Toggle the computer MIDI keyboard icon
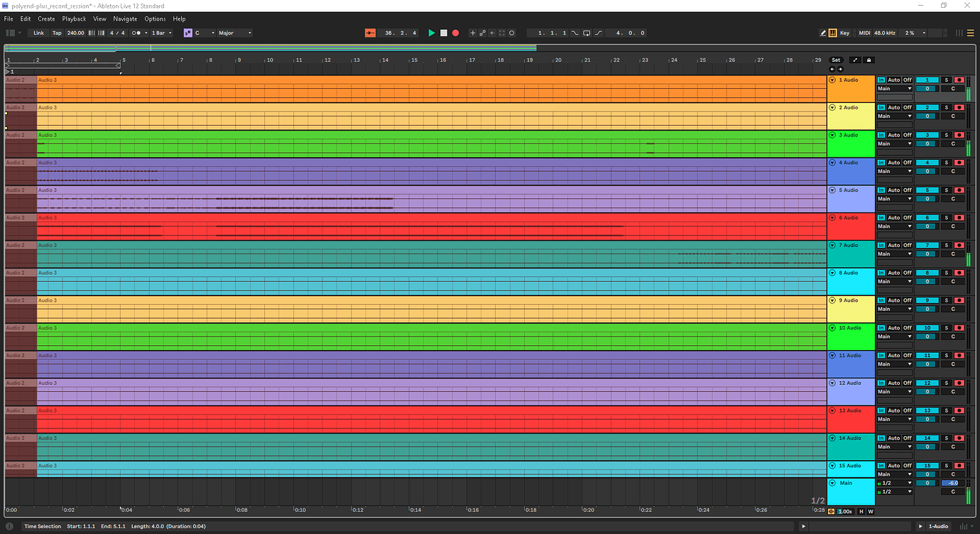The width and height of the screenshot is (980, 534). click(x=832, y=33)
